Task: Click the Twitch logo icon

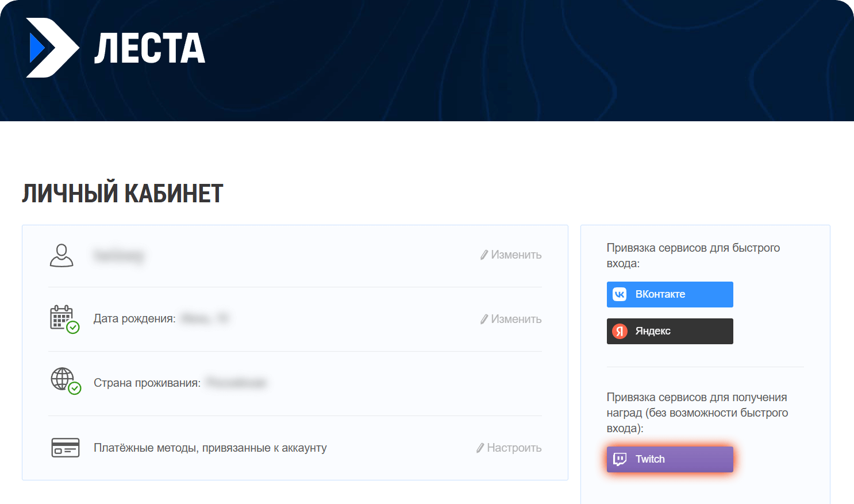Action: 620,459
